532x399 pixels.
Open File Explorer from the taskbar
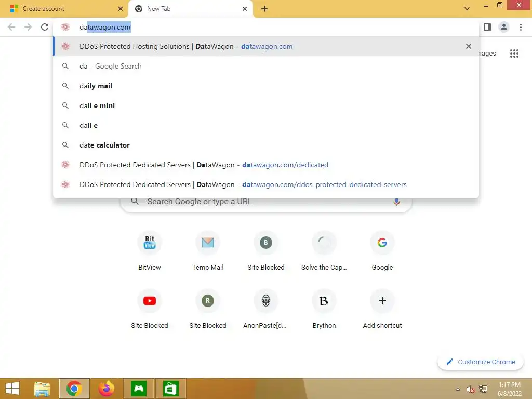42,389
